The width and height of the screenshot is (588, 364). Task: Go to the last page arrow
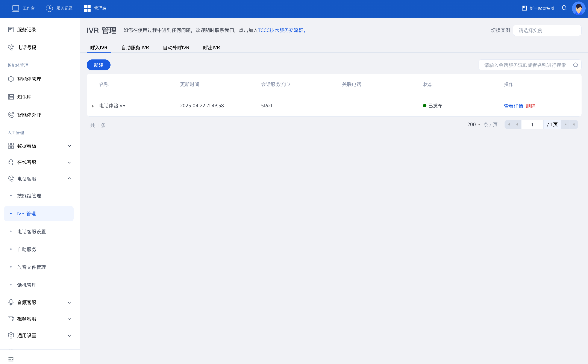(x=574, y=124)
